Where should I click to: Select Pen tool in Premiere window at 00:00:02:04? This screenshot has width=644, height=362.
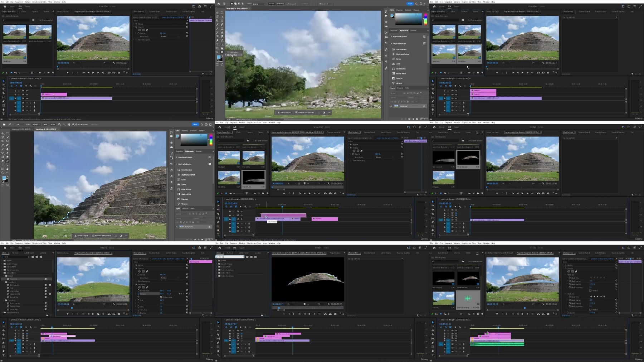[4, 343]
